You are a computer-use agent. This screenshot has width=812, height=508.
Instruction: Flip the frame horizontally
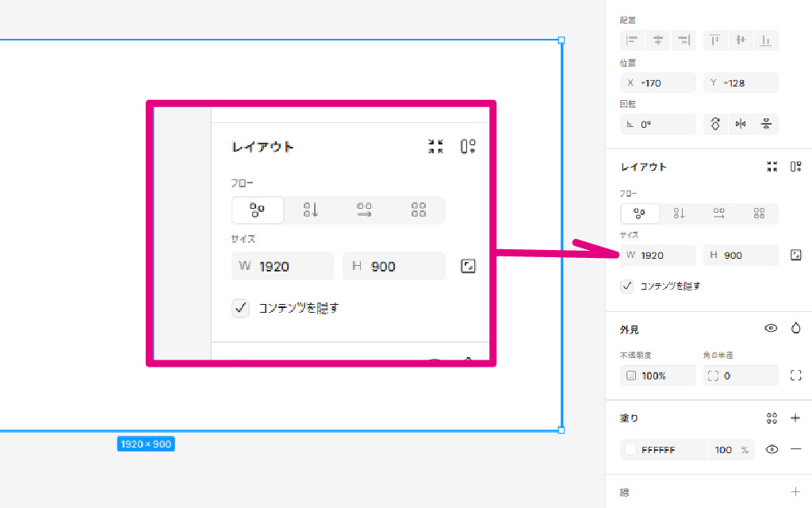coord(741,124)
